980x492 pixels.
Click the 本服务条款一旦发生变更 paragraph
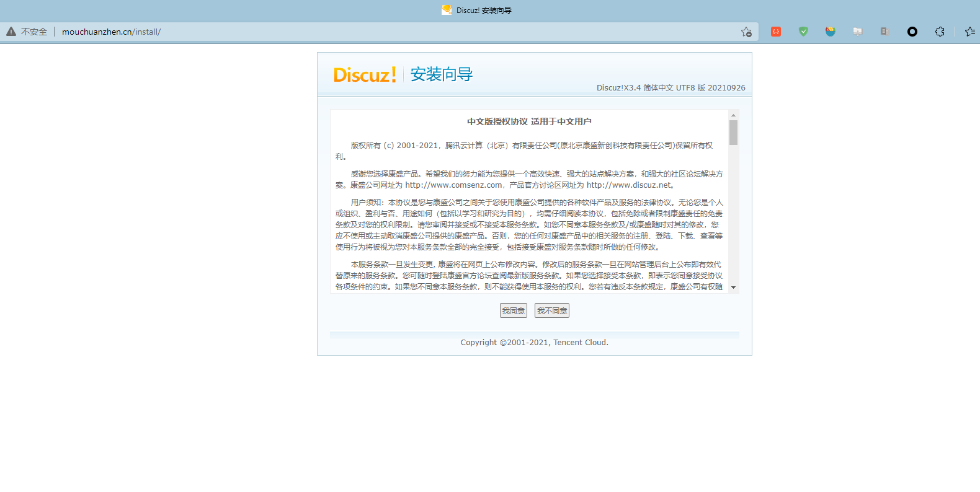point(529,276)
